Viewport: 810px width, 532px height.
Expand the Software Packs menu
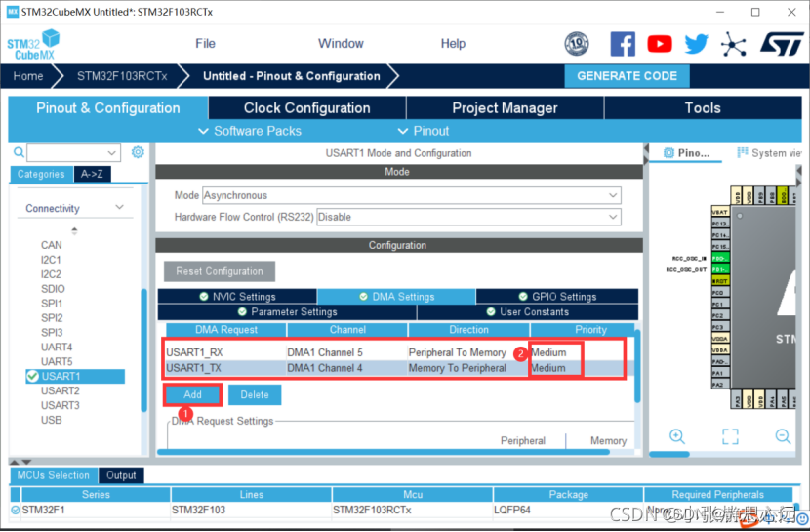click(250, 131)
